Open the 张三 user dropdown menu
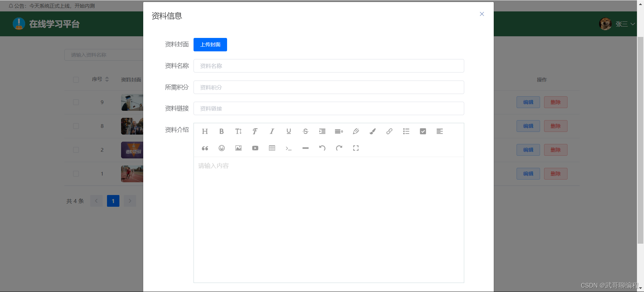 (x=625, y=24)
